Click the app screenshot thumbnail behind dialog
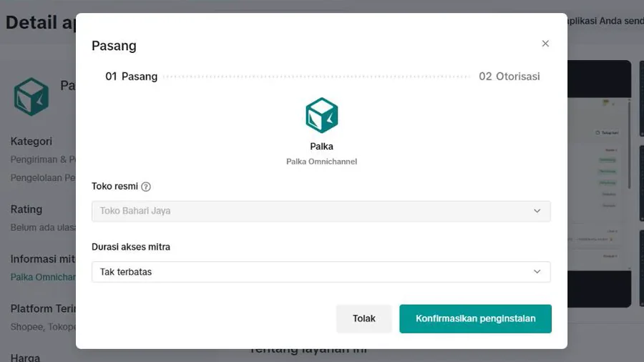 (x=599, y=184)
